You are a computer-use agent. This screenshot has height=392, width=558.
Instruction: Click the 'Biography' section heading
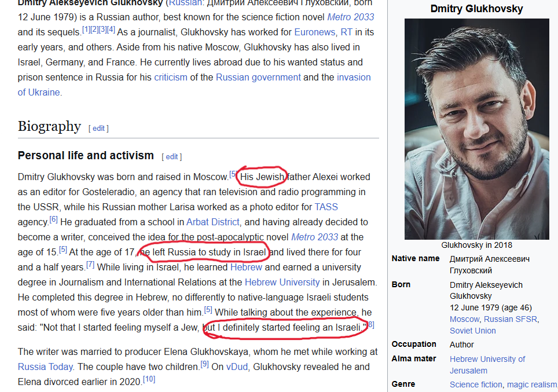coord(49,126)
